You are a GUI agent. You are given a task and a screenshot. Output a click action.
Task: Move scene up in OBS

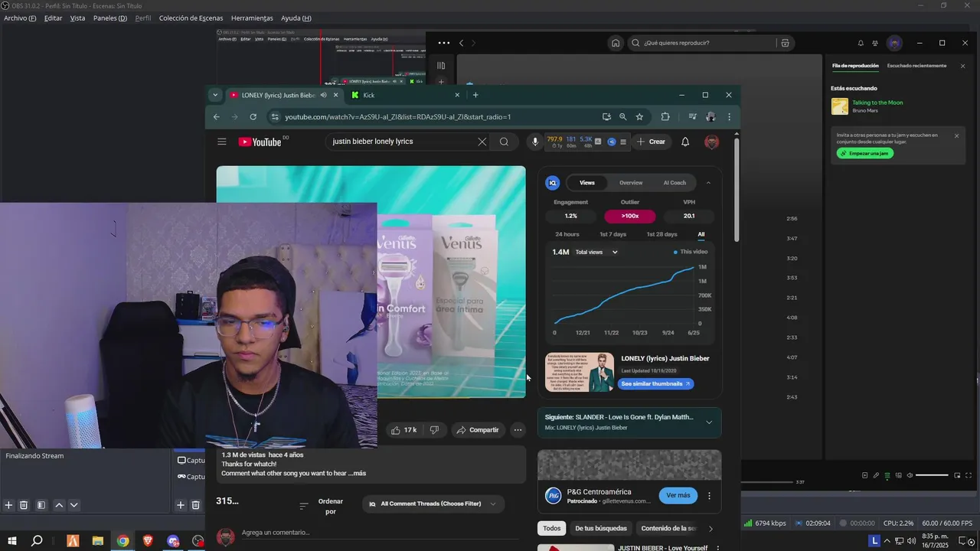coord(59,505)
